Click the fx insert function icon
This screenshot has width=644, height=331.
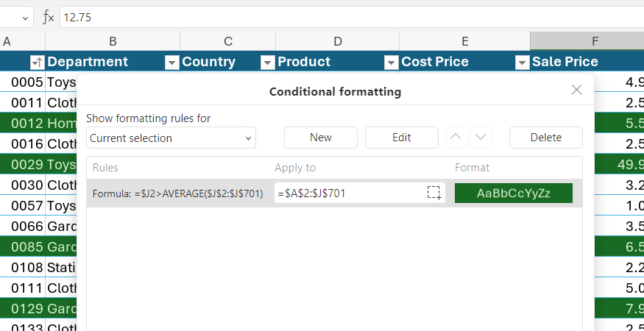click(49, 17)
